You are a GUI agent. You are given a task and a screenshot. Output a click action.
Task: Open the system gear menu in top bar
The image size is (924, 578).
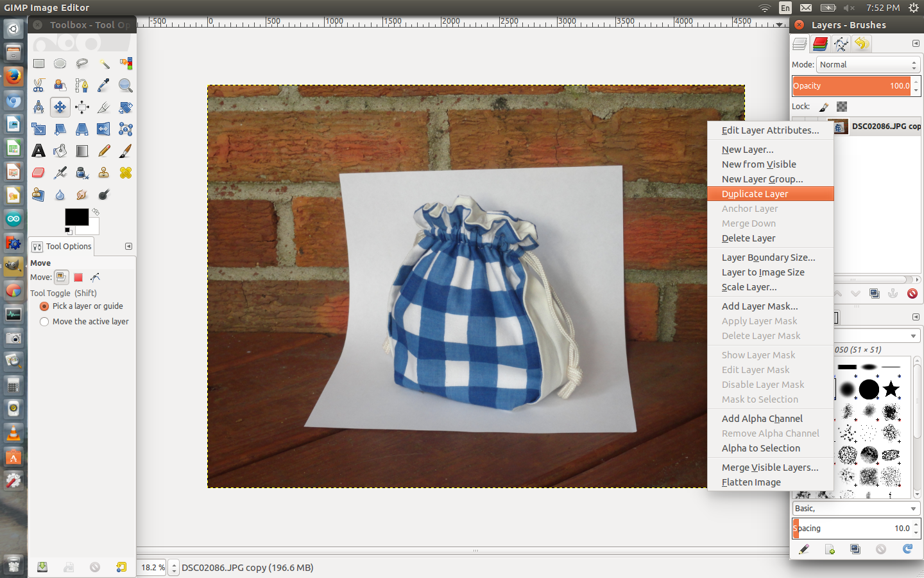click(x=914, y=8)
